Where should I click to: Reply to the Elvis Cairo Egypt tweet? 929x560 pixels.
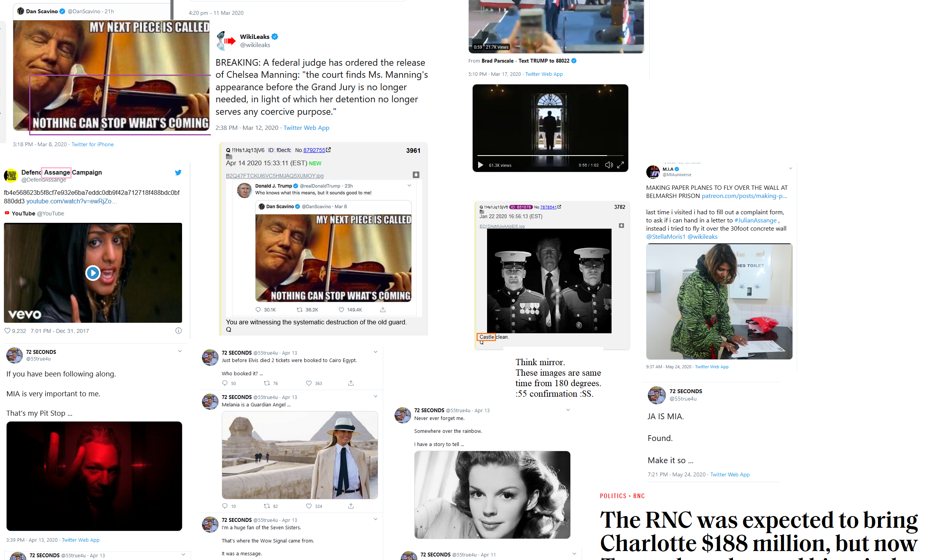[224, 383]
